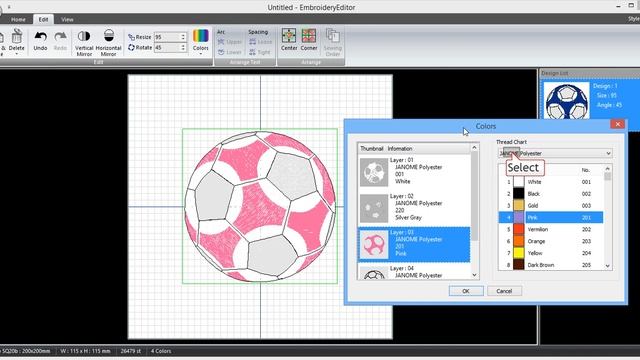
Task: Pick the Black 002 thread swatch
Action: (518, 194)
